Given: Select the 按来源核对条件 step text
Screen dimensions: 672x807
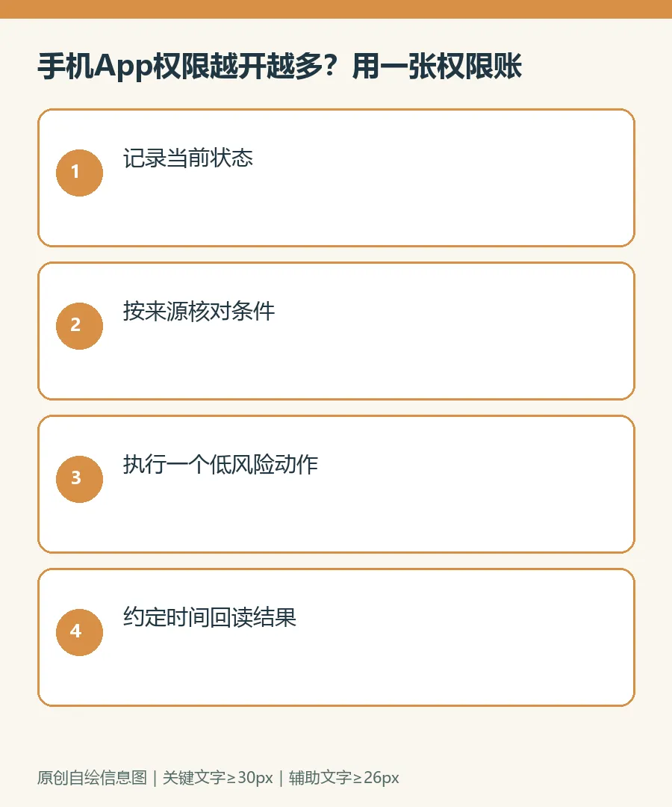Looking at the screenshot, I should pos(199,311).
